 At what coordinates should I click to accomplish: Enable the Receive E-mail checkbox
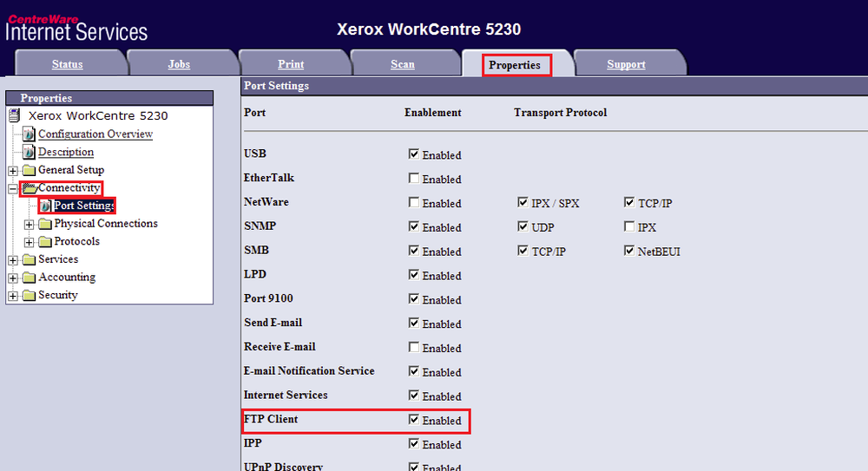click(414, 348)
